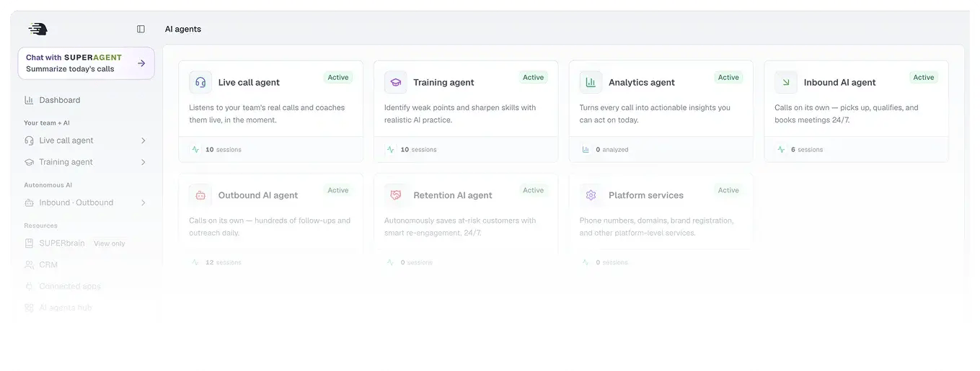980x371 pixels.
Task: Open the Inbound AI agent card title
Action: 840,82
